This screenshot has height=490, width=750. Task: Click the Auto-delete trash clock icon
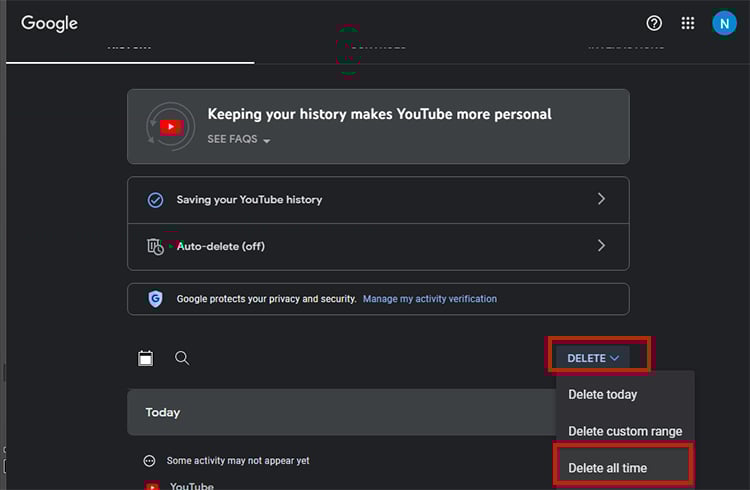155,246
